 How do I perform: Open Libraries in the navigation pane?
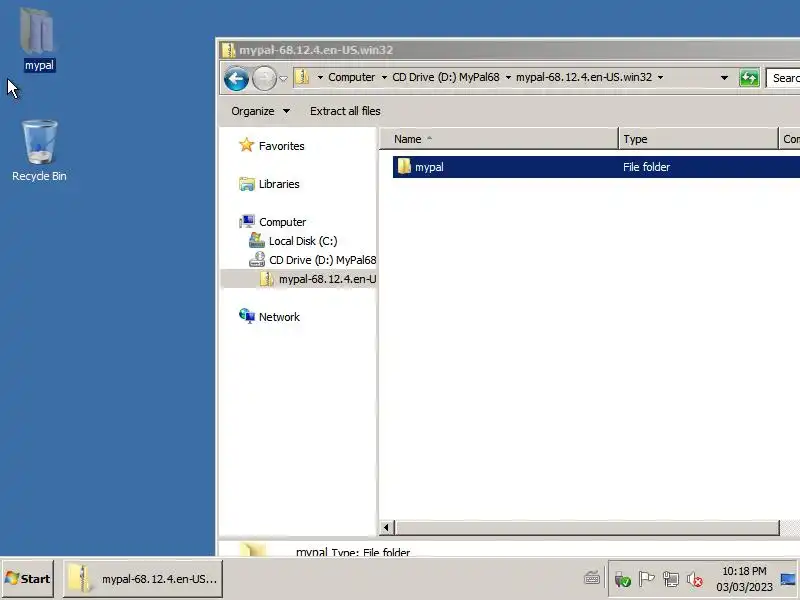(279, 184)
